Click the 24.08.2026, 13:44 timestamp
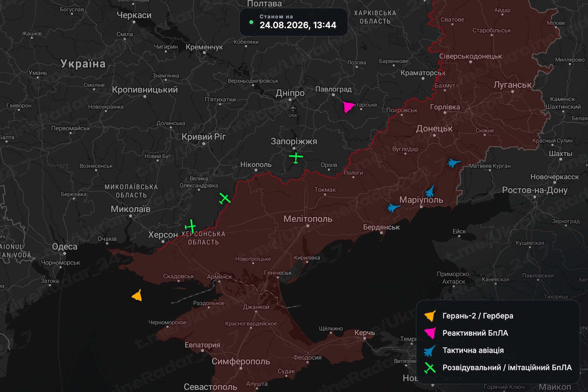Image resolution: width=588 pixels, height=392 pixels. coord(298,25)
